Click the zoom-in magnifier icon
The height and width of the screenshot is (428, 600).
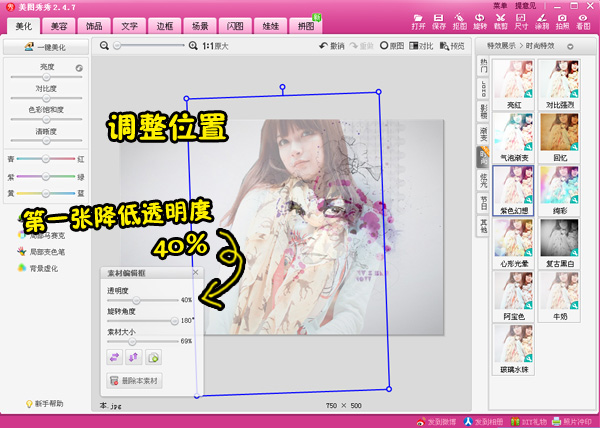[191, 46]
